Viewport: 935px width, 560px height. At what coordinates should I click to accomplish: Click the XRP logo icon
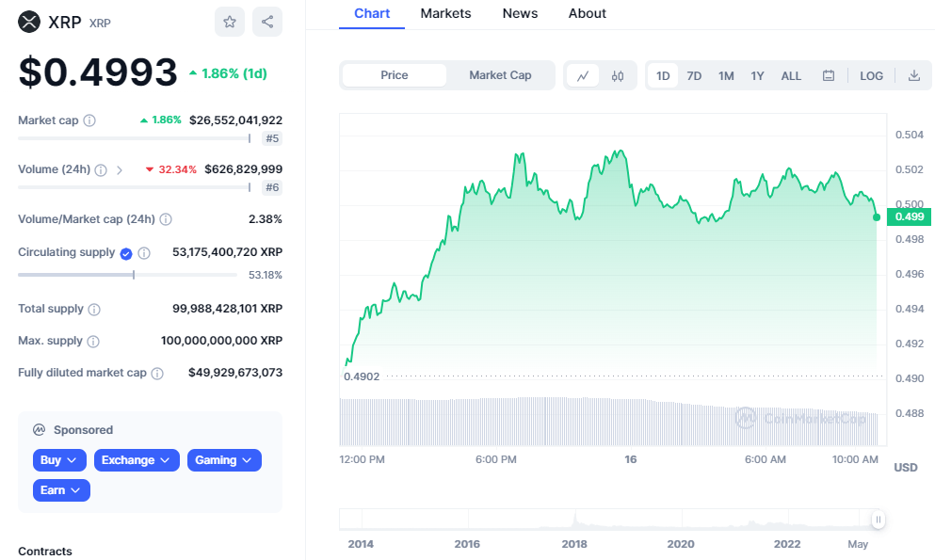point(29,22)
